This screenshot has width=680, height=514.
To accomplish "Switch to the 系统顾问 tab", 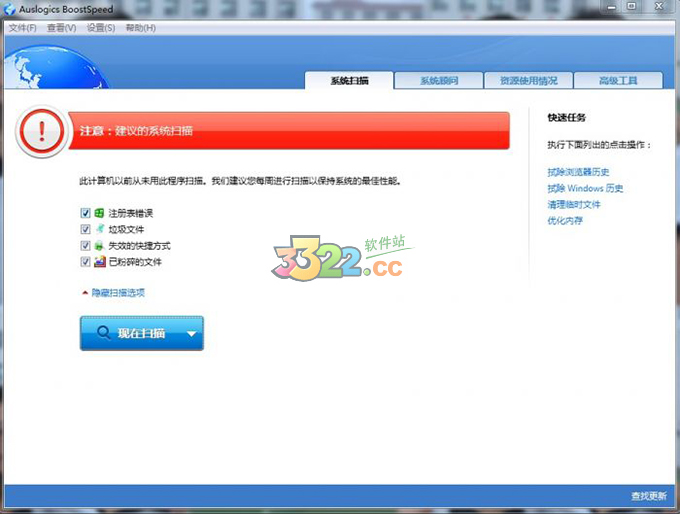I will point(439,81).
